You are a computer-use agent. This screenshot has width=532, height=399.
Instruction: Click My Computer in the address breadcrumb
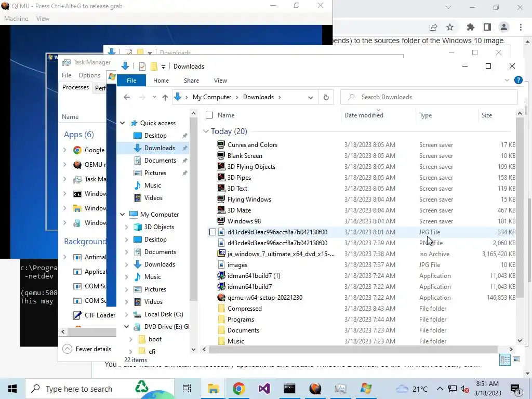coord(212,97)
